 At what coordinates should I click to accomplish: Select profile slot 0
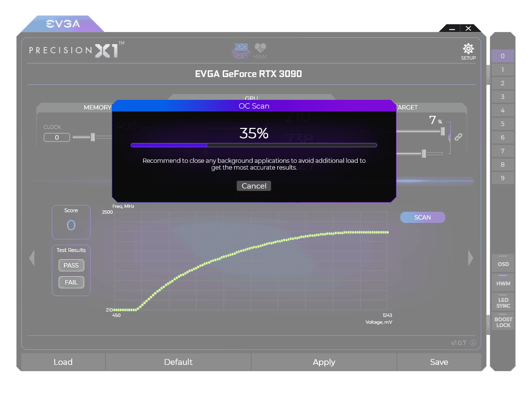(x=502, y=56)
